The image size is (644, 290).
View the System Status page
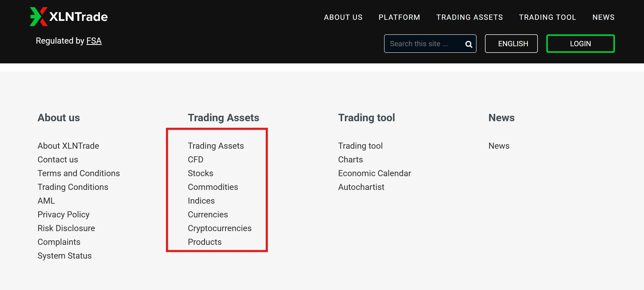[x=64, y=256]
